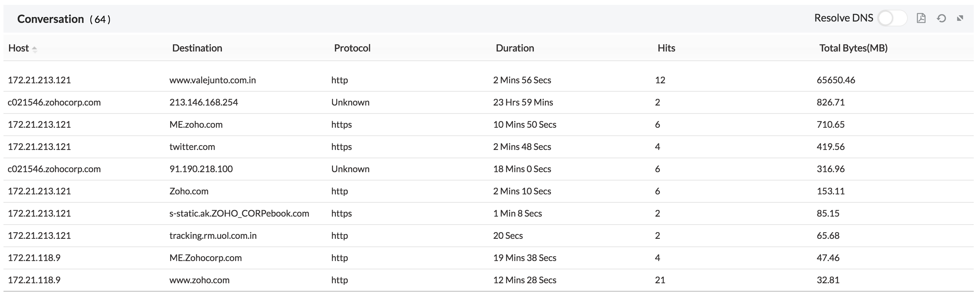
Task: Click the Destination column header
Action: click(197, 48)
